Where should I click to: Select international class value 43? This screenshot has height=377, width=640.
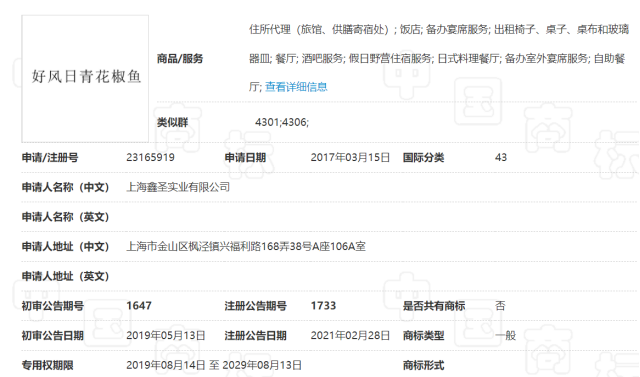[x=501, y=157]
